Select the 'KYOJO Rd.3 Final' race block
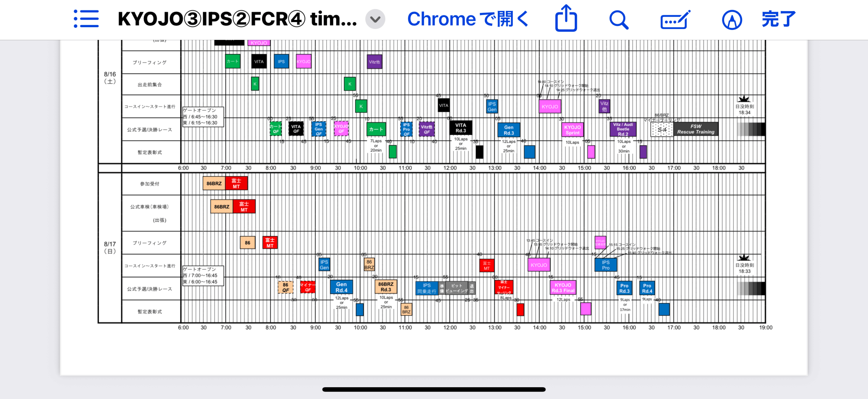868x399 pixels. point(563,288)
